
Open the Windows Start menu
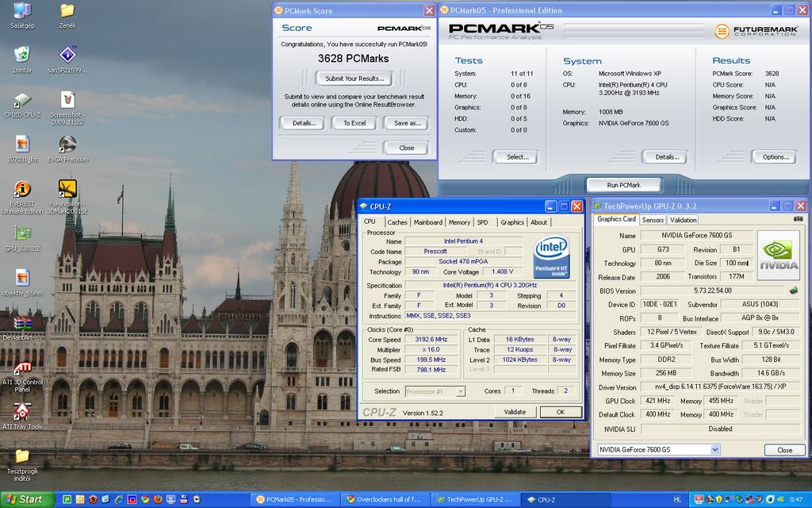pos(27,499)
